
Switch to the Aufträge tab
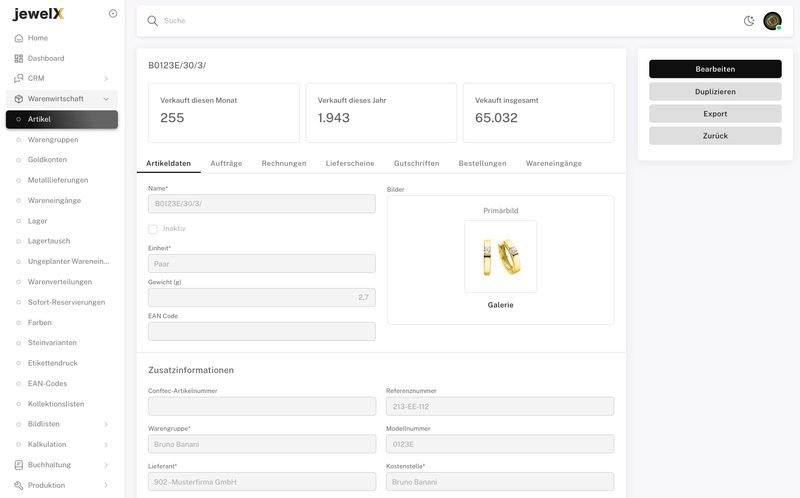tap(226, 163)
